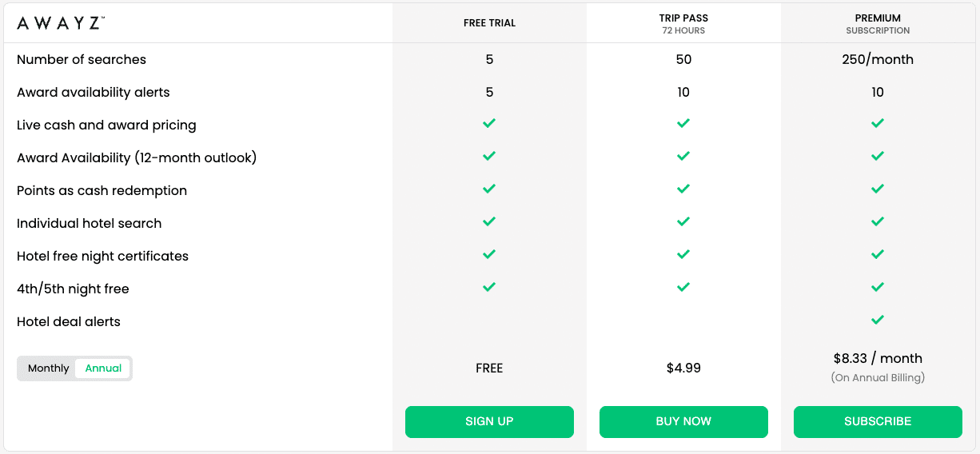Click Trip Pass checkmark for Award Availability outlook
Viewport: 980px width, 454px height.
683,157
